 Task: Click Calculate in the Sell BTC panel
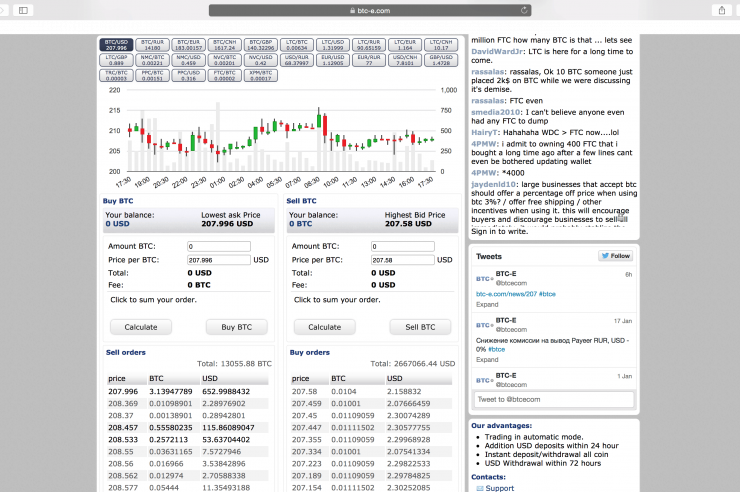click(325, 327)
